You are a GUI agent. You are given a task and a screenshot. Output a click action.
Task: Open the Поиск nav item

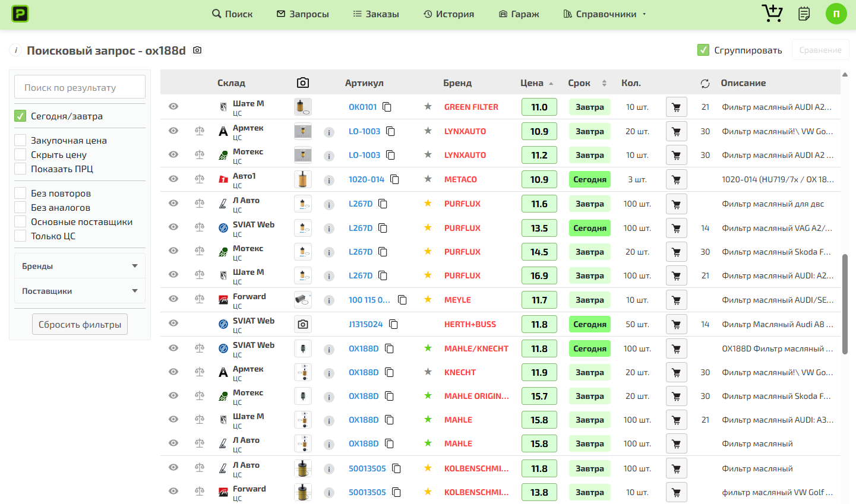pyautogui.click(x=232, y=14)
